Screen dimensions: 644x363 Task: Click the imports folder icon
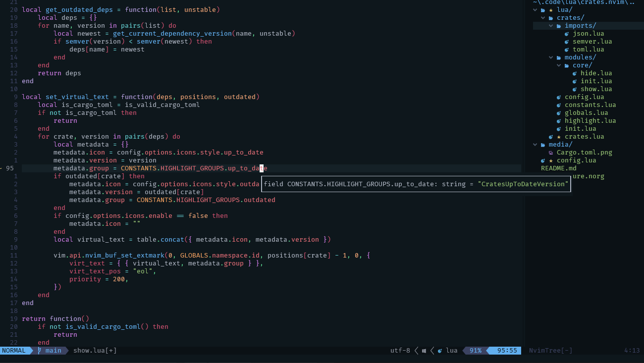[559, 26]
